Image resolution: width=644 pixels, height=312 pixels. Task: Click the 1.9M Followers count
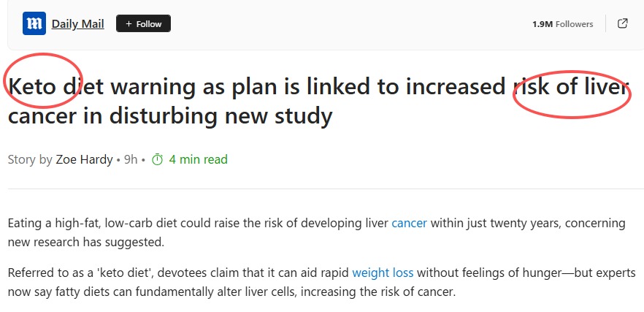pos(562,24)
